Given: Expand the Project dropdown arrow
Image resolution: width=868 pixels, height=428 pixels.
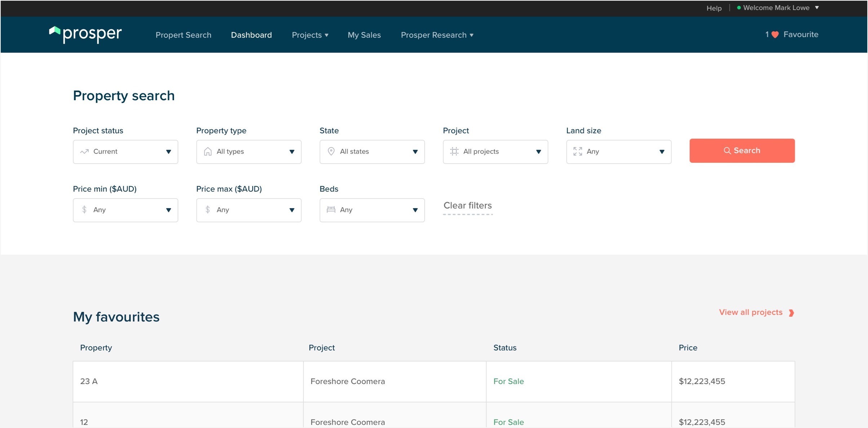Looking at the screenshot, I should 538,152.
